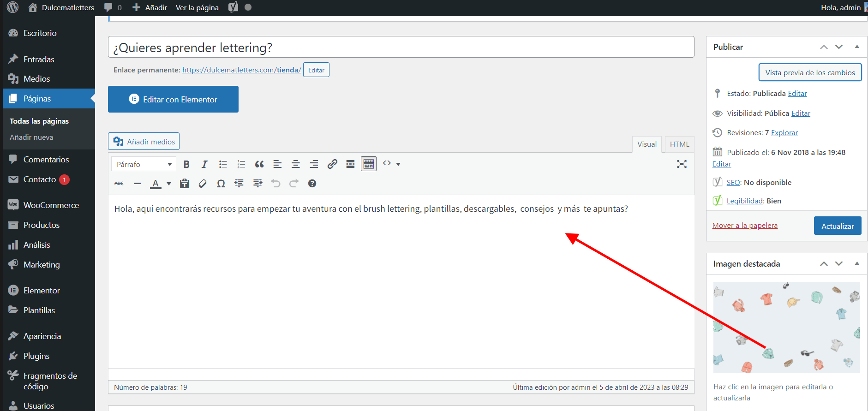
Task: Click Explorar revisions link
Action: click(x=784, y=133)
